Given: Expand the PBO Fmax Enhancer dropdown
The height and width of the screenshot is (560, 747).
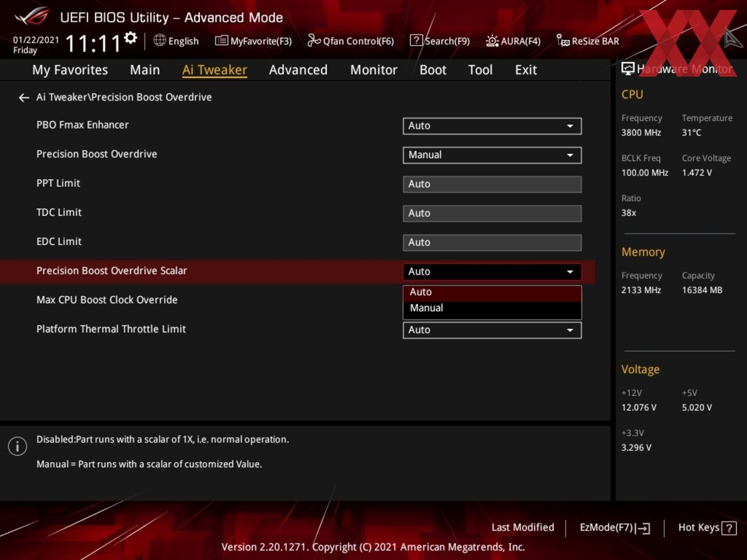Looking at the screenshot, I should 492,126.
